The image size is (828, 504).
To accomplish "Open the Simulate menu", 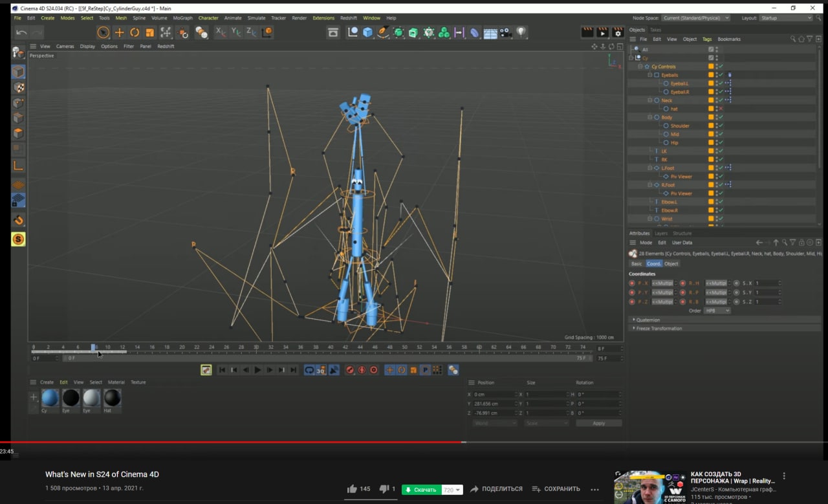I will click(x=256, y=18).
